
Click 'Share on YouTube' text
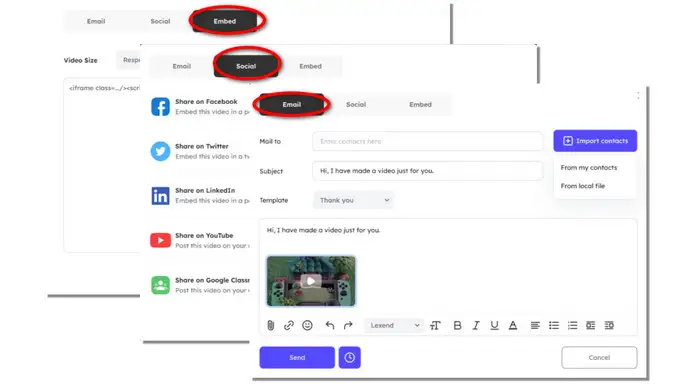[204, 236]
